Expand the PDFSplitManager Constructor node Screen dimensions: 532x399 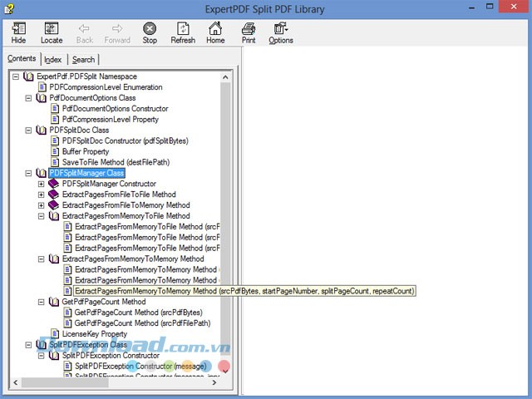pyautogui.click(x=41, y=184)
